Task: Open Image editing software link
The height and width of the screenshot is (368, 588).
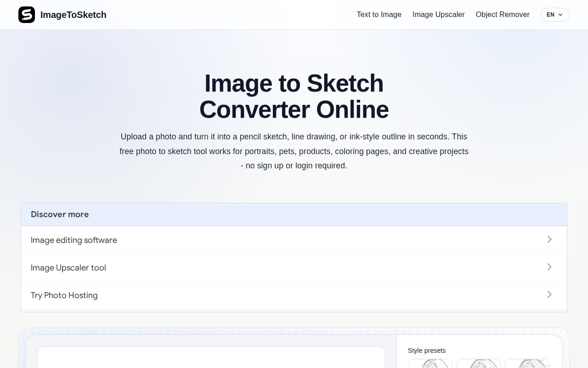Action: click(x=294, y=240)
